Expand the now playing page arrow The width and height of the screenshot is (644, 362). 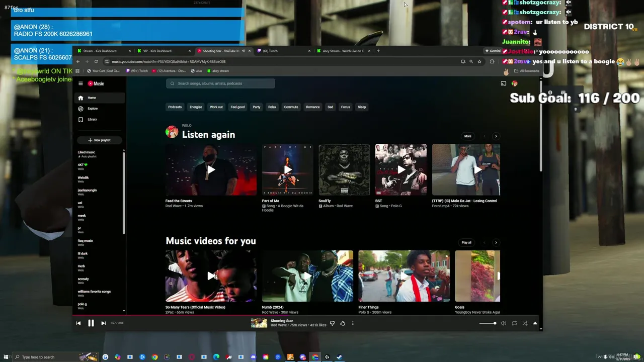click(535, 323)
